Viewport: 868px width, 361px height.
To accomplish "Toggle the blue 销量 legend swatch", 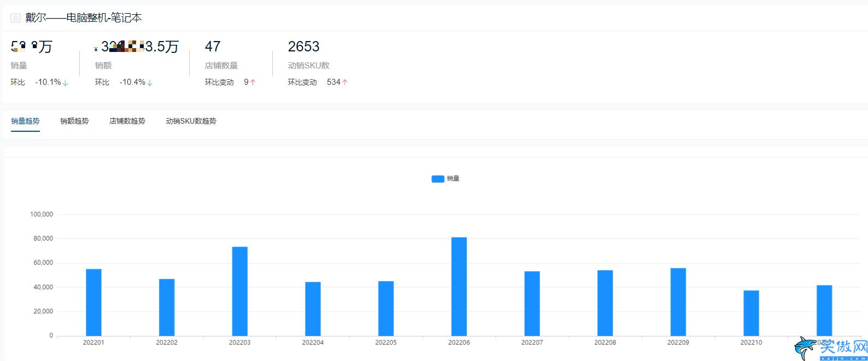I will pos(438,179).
